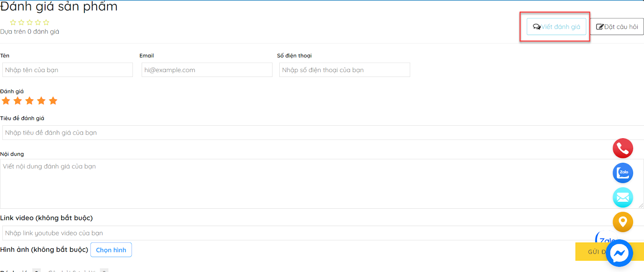Click the Link video (không bắt buộc) label

coord(46,218)
